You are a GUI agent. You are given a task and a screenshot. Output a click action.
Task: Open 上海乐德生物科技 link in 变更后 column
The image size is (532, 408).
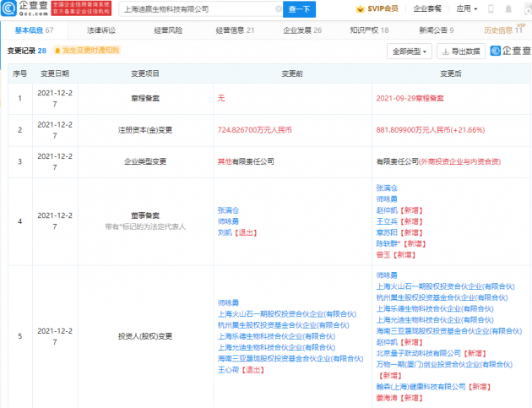tap(435, 309)
